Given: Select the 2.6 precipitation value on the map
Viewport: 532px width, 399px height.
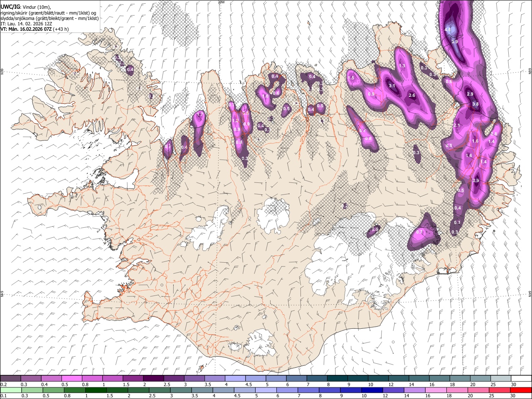Looking at the screenshot, I should 412,96.
